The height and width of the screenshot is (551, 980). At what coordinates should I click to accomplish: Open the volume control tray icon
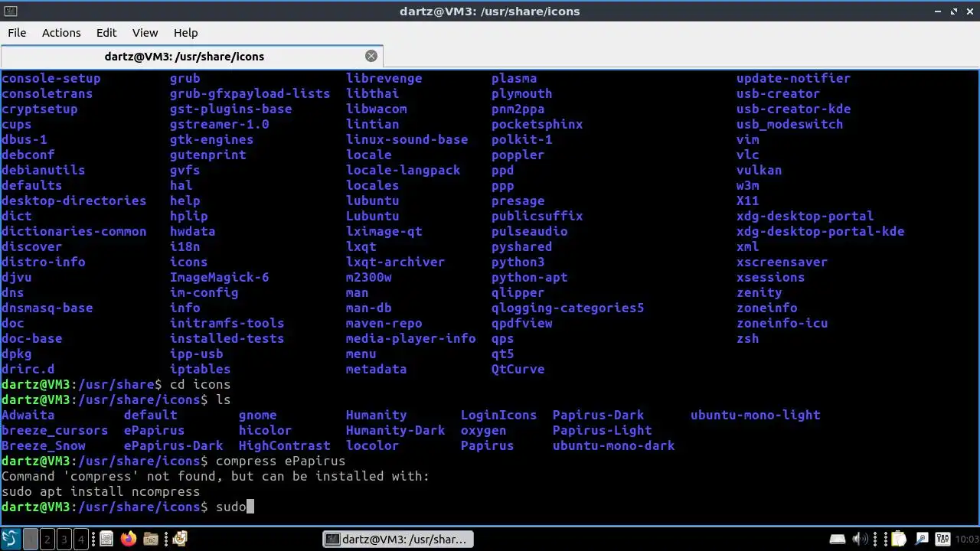pos(861,540)
